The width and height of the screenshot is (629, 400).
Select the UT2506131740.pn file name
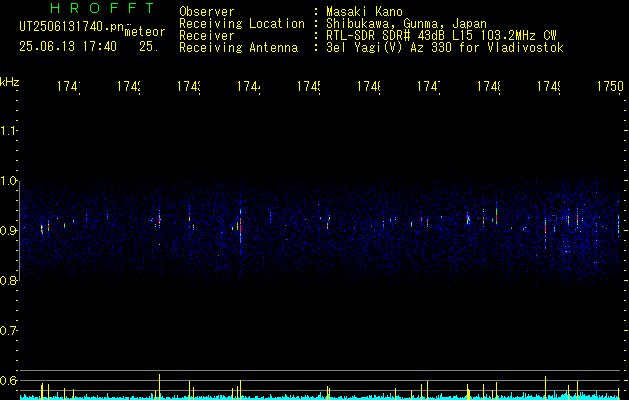(72, 27)
